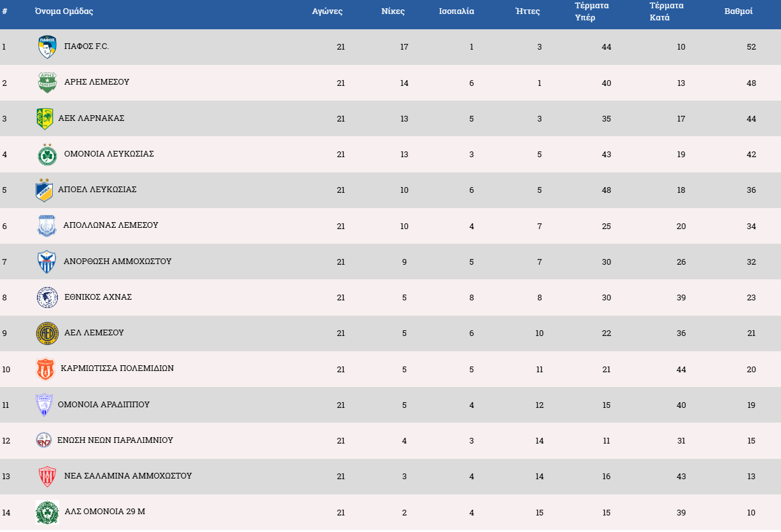Viewport: 781px width, 532px height.
Task: Click the ΝΕΑ ΣΑΛΑΜΙΝΑ red-striped logo
Action: pyautogui.click(x=47, y=477)
